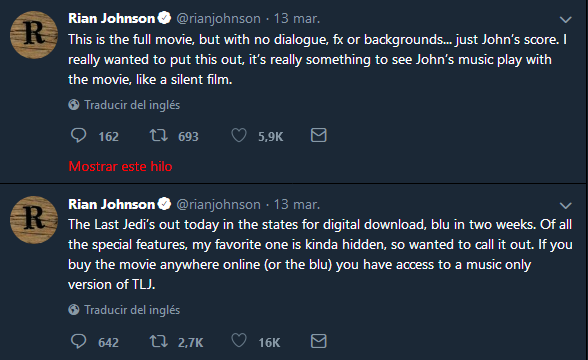
Task: Open first tweet's 13 mar. timestamp
Action: click(x=297, y=18)
